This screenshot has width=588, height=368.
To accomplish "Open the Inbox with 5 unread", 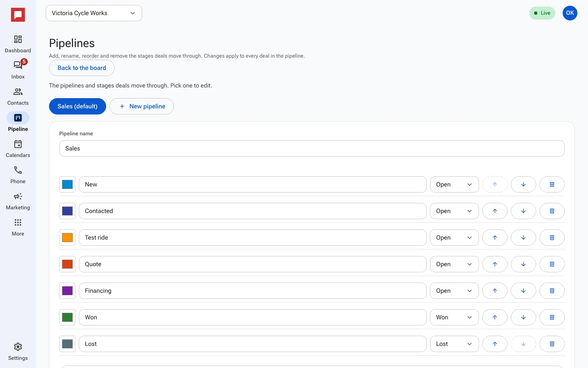I will coord(18,70).
